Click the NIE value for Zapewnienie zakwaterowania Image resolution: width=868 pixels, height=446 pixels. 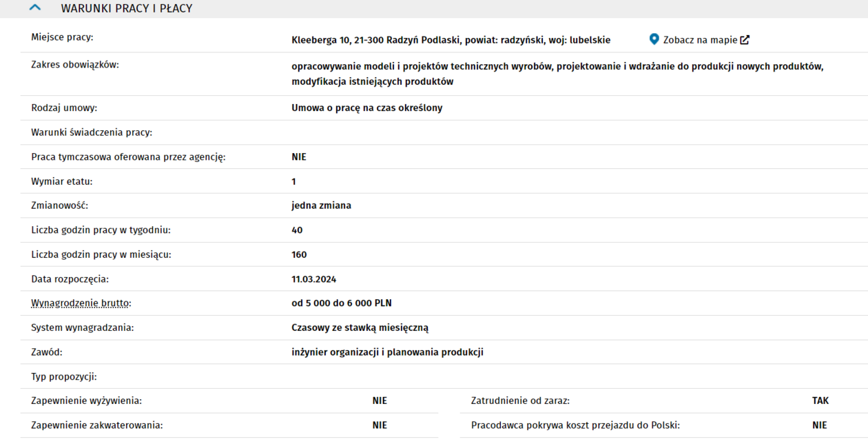click(380, 425)
